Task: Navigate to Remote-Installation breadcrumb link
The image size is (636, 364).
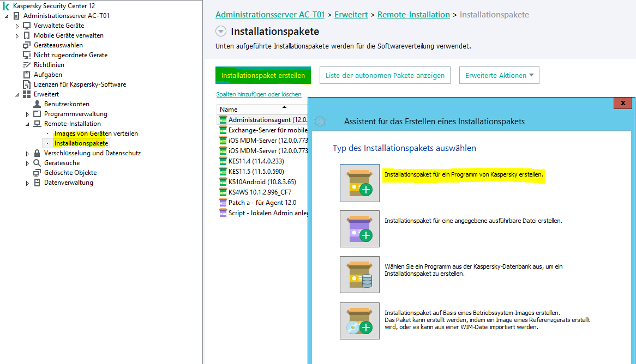Action: click(x=413, y=15)
